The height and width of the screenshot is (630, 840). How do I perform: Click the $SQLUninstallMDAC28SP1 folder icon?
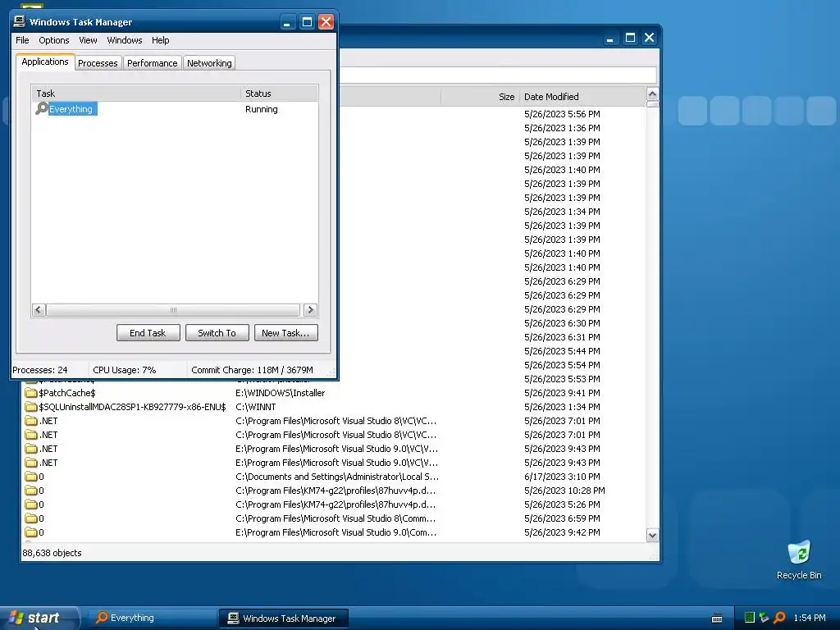tap(31, 407)
